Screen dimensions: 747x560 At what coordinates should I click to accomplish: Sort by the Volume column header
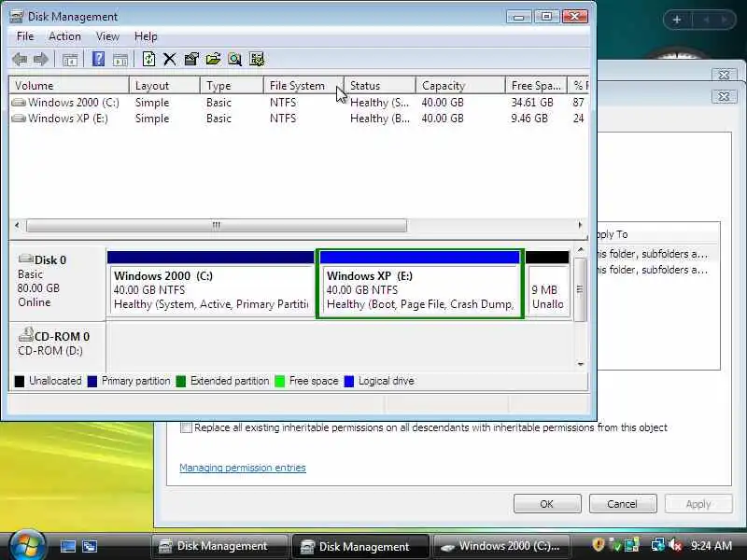point(69,86)
